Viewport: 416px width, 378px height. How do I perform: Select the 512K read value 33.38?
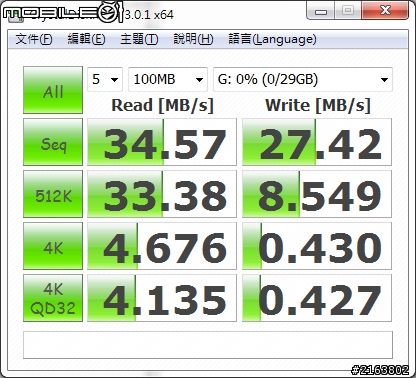tap(162, 194)
